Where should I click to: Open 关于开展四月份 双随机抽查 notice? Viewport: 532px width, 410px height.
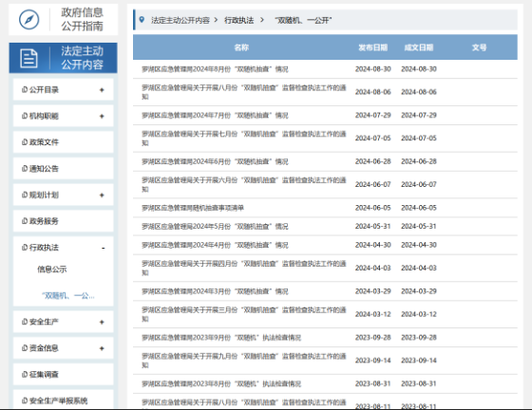click(x=244, y=268)
